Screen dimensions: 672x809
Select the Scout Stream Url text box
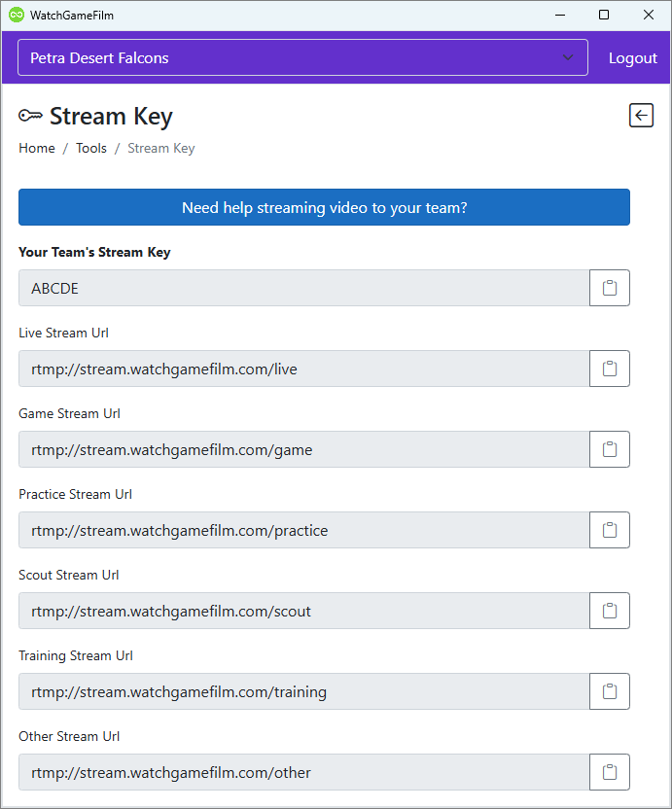coord(303,611)
